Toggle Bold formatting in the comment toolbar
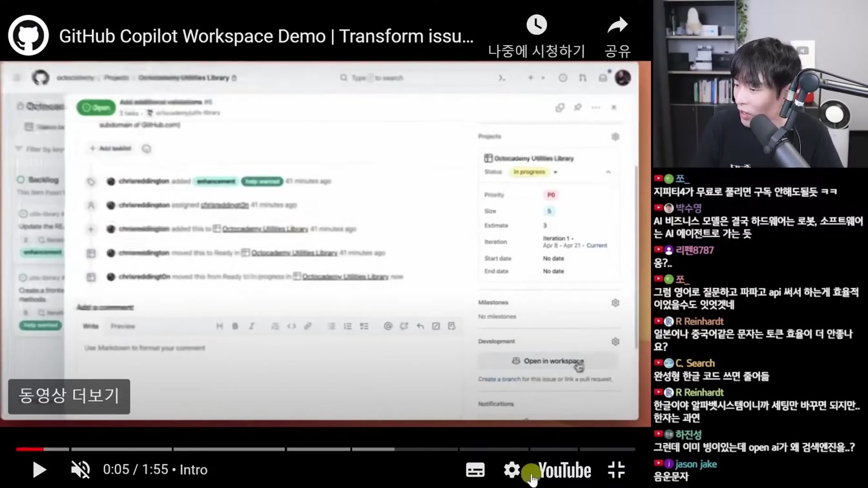The image size is (868, 488). tap(235, 326)
